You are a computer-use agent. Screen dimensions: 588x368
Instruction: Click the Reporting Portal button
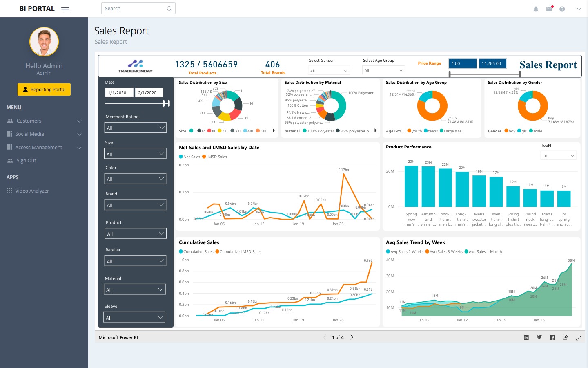[x=44, y=90]
